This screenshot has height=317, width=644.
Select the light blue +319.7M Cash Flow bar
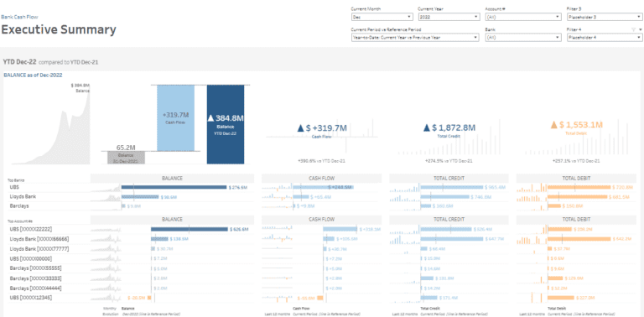[x=175, y=118]
